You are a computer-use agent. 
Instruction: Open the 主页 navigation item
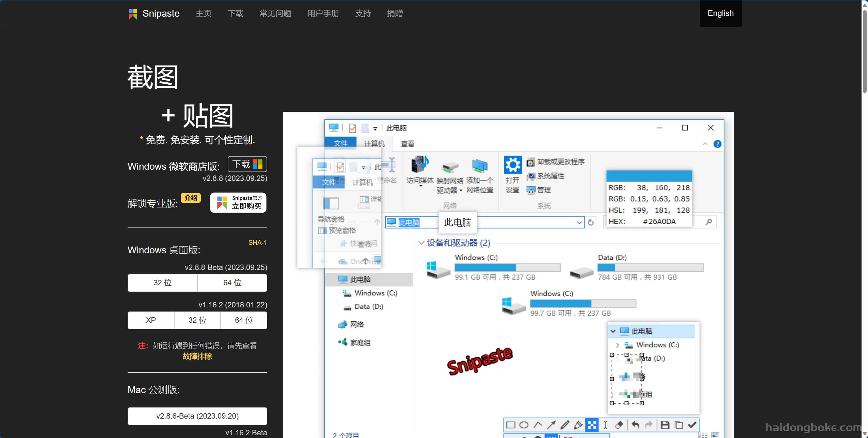click(x=204, y=14)
